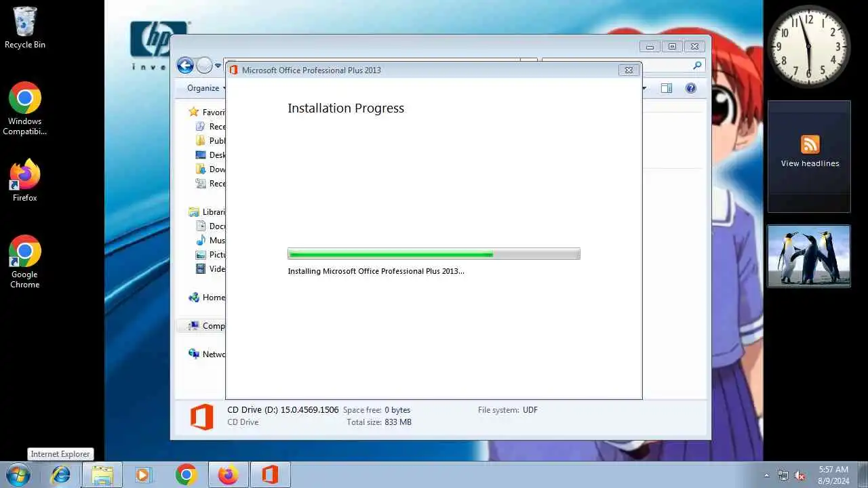Open the Windows Start menu orb
The image size is (868, 488).
pyautogui.click(x=17, y=474)
